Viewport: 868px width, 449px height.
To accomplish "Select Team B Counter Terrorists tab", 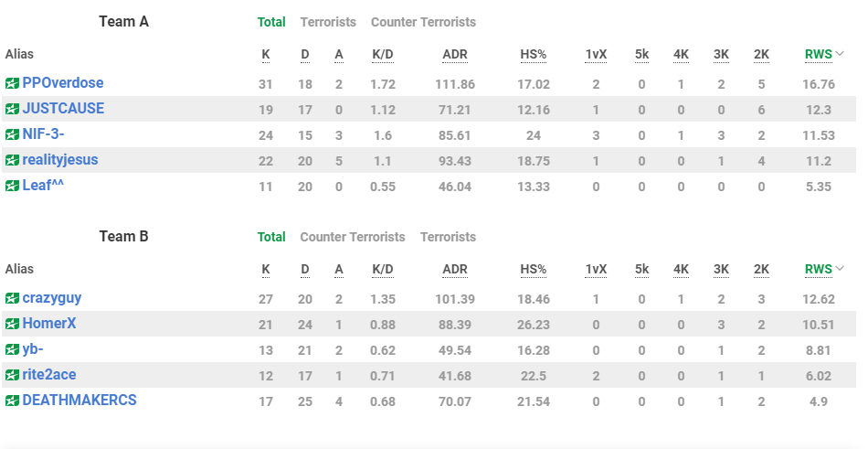I will [353, 237].
